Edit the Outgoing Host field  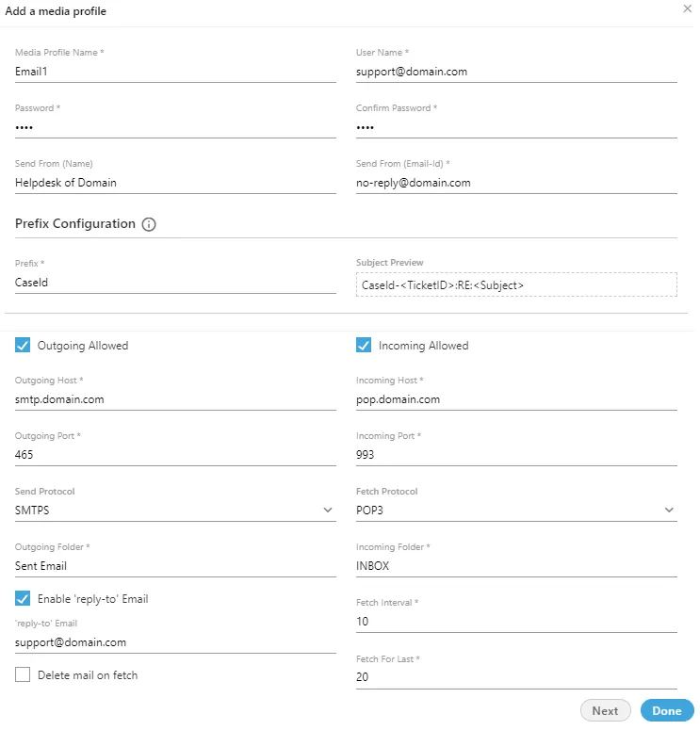(175, 400)
